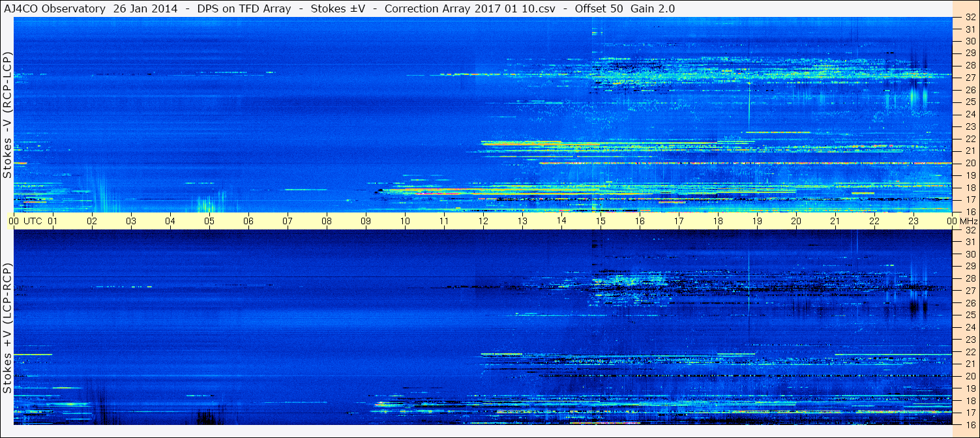Select 20 MHz label on upper frequency scale
The image size is (980, 438).
[x=970, y=163]
